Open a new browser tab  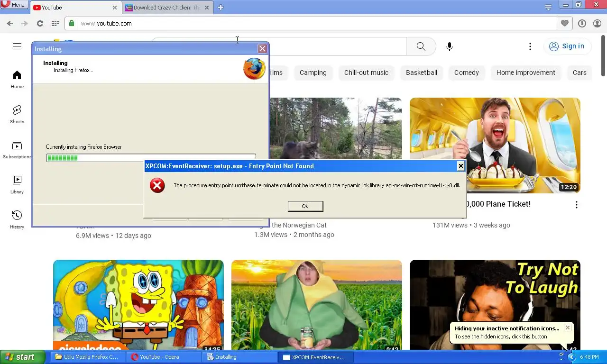221,7
